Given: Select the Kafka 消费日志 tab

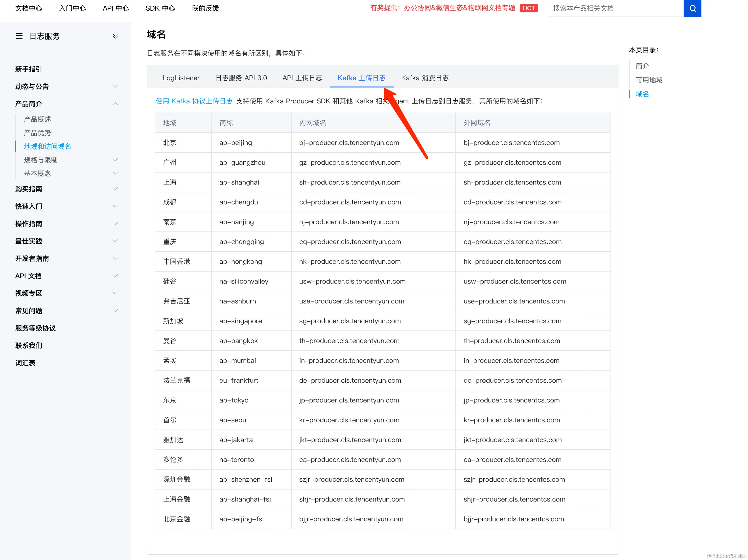Looking at the screenshot, I should 425,78.
